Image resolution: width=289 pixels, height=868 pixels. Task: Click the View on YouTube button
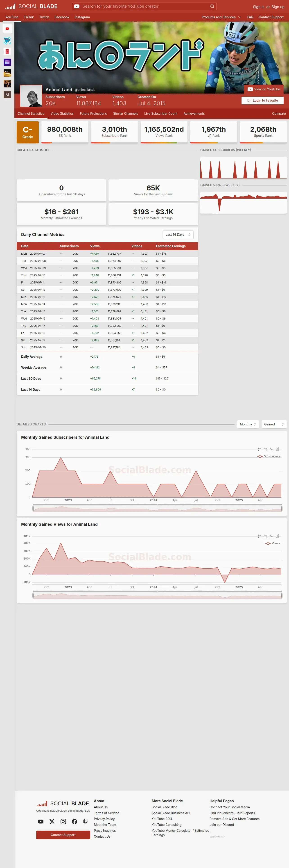pyautogui.click(x=264, y=89)
